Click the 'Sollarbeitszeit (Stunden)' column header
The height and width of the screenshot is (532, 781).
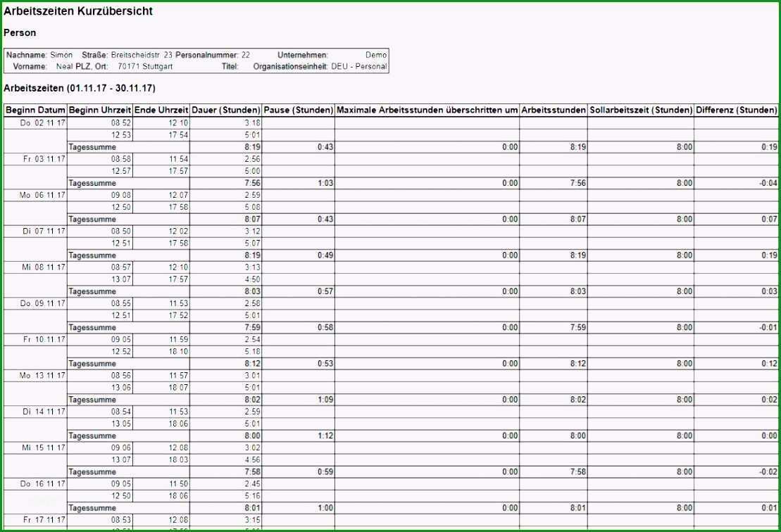tap(641, 110)
